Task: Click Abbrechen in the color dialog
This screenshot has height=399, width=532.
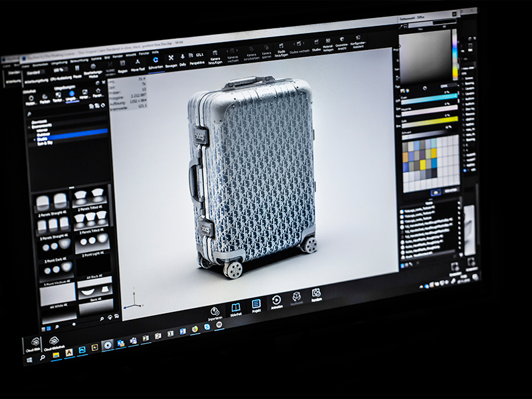Action: [451, 190]
